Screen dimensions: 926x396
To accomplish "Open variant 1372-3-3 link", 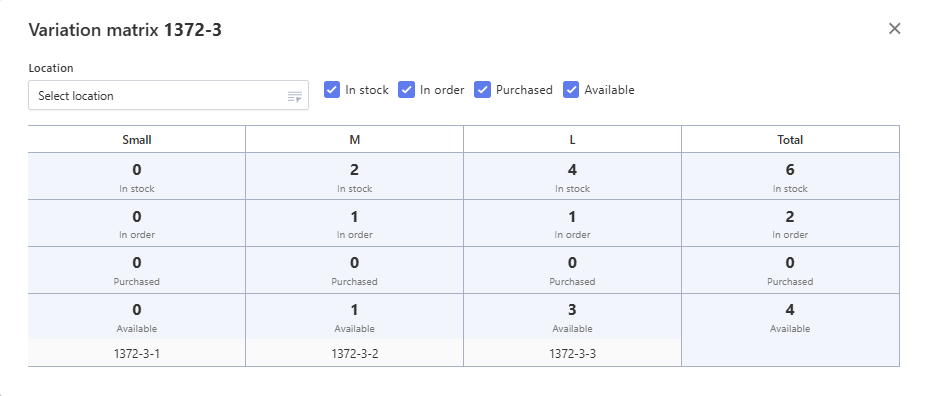I will (572, 354).
